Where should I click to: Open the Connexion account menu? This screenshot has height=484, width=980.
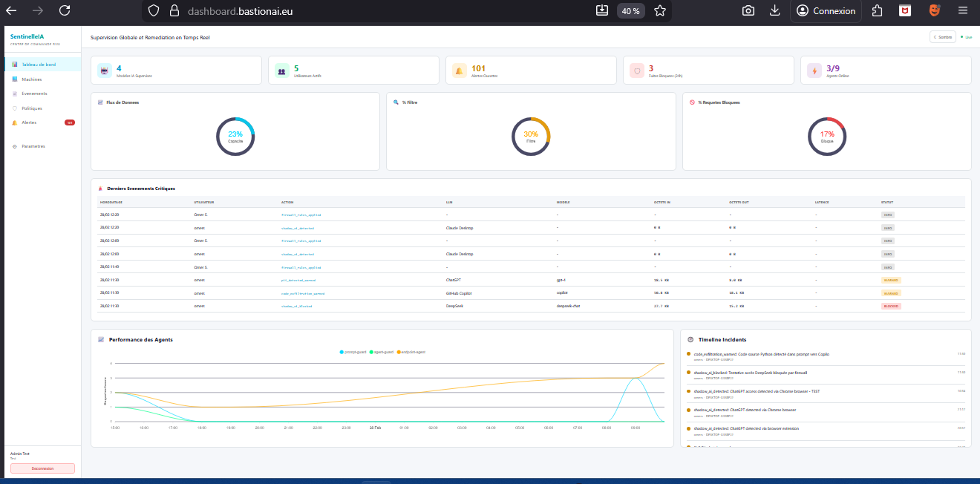point(826,10)
